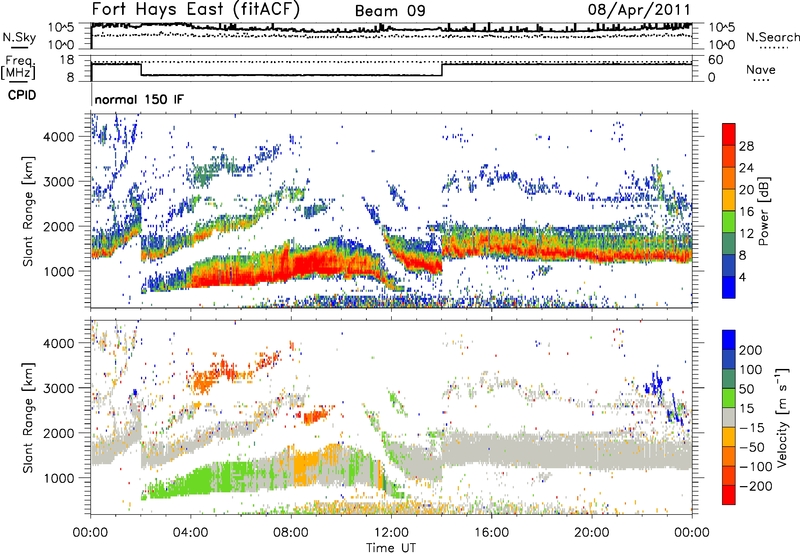Click the 'Beam 09' label
800x554 pixels.
(390, 11)
